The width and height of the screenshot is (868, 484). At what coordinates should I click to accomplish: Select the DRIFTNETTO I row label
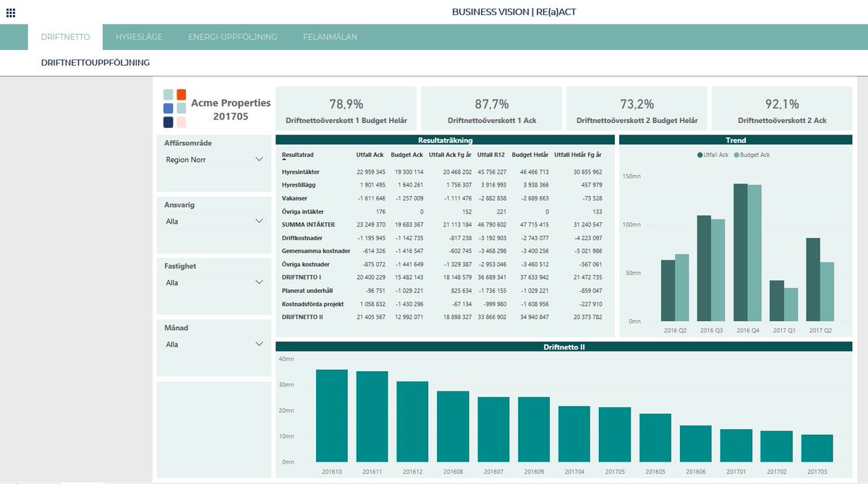tap(302, 277)
